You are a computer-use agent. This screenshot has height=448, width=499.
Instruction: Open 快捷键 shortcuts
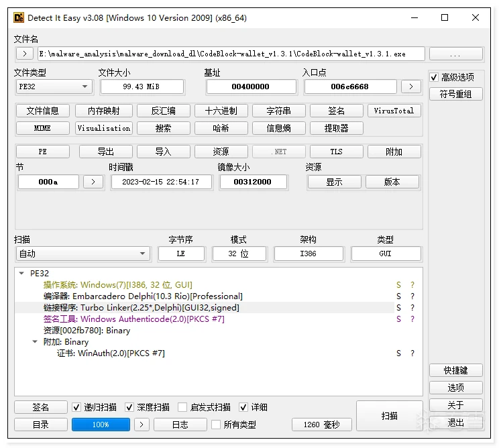(455, 370)
